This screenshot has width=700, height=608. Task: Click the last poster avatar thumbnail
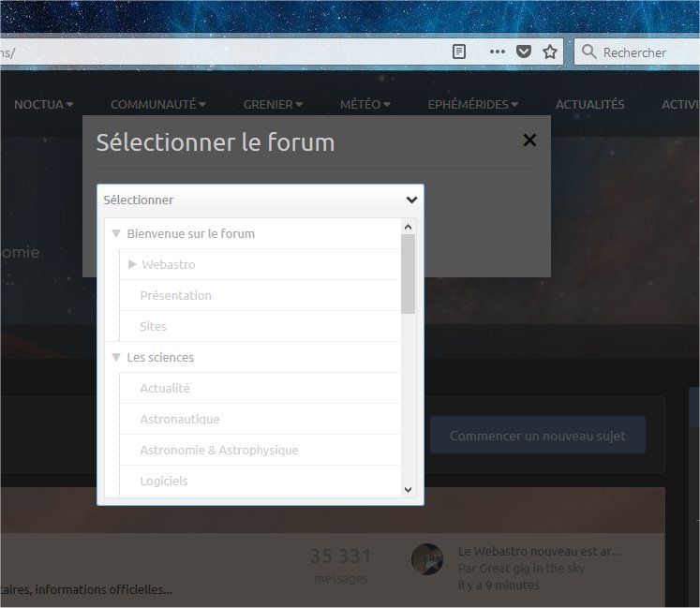point(427,559)
